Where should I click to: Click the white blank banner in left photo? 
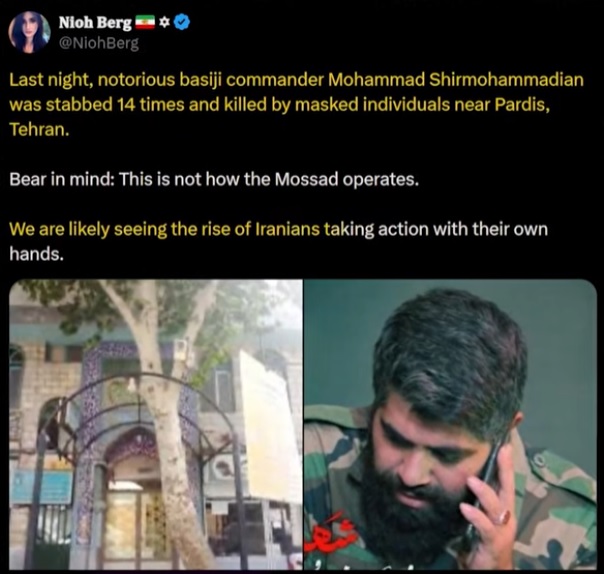click(x=271, y=424)
